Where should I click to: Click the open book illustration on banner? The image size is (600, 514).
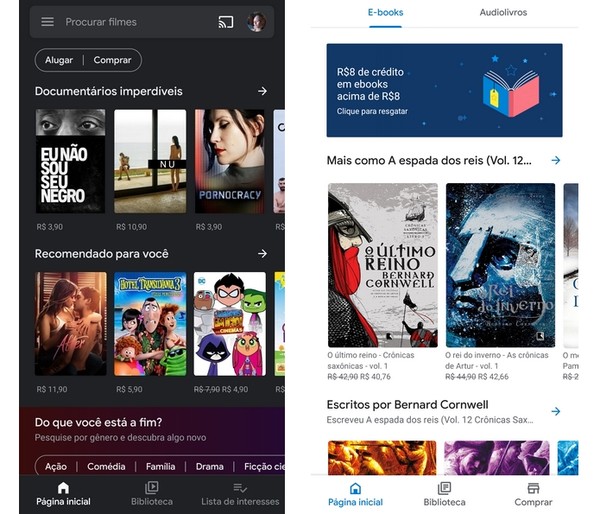(x=511, y=93)
